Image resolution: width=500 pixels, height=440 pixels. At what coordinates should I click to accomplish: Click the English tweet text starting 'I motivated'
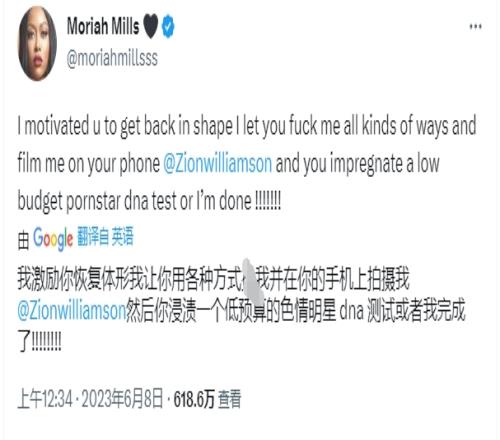(247, 164)
